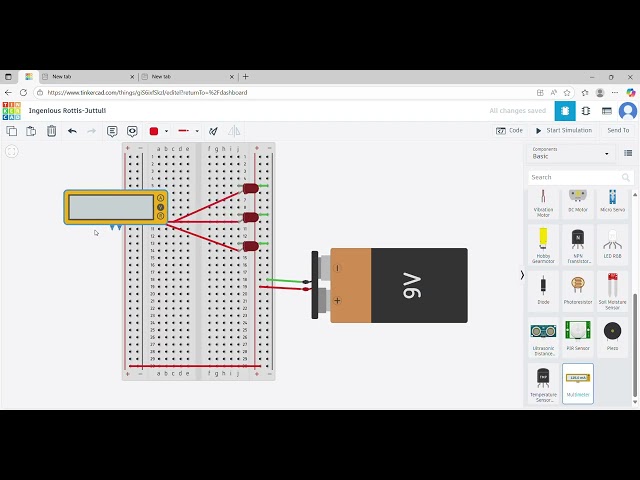Switch to Schematic view
640x480 pixels.
point(586,111)
